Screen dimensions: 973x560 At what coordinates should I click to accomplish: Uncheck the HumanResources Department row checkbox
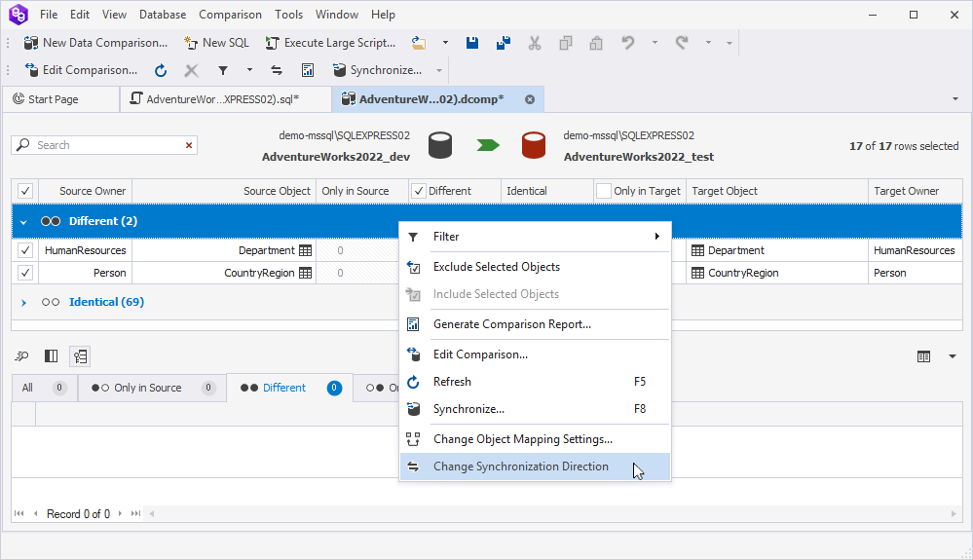pyautogui.click(x=25, y=250)
